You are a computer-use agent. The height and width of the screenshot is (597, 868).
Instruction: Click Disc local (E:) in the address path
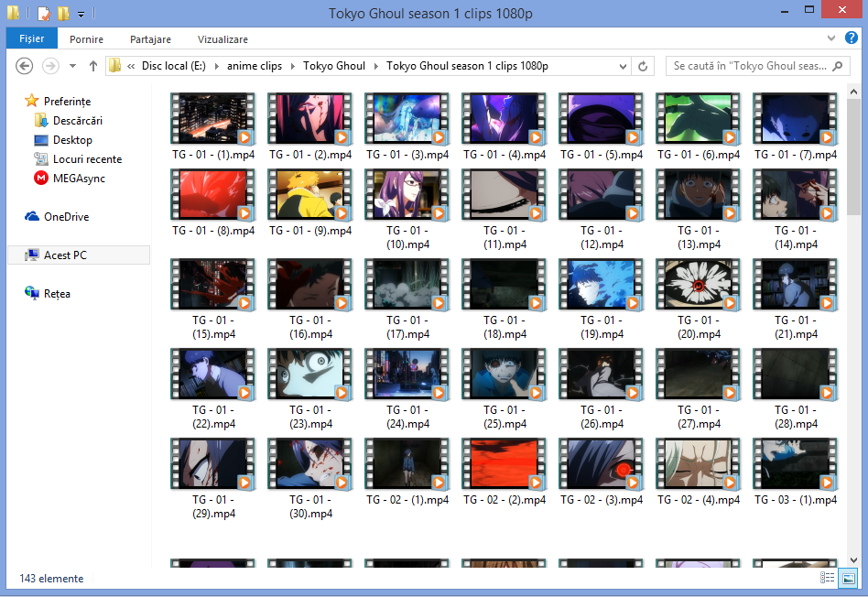[174, 66]
